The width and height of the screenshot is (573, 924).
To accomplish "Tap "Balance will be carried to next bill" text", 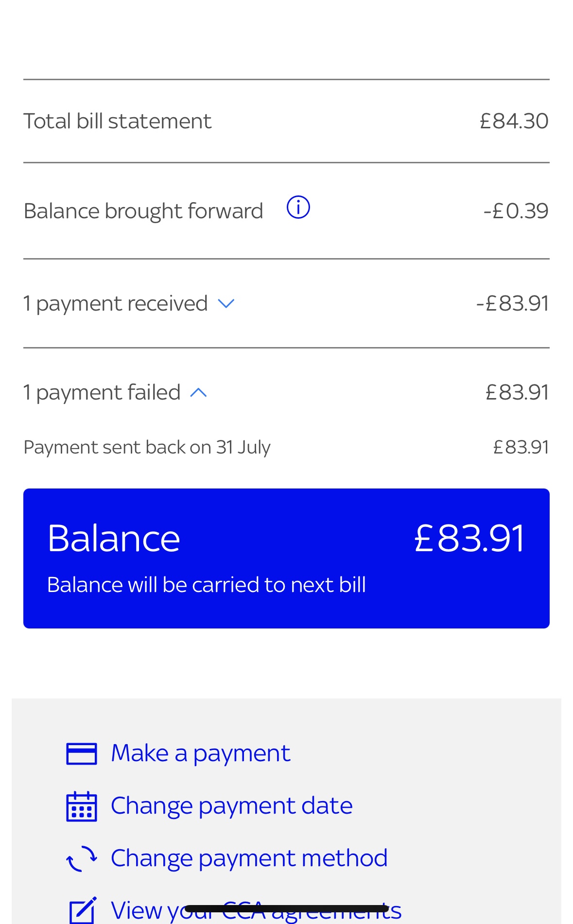I will click(x=206, y=585).
